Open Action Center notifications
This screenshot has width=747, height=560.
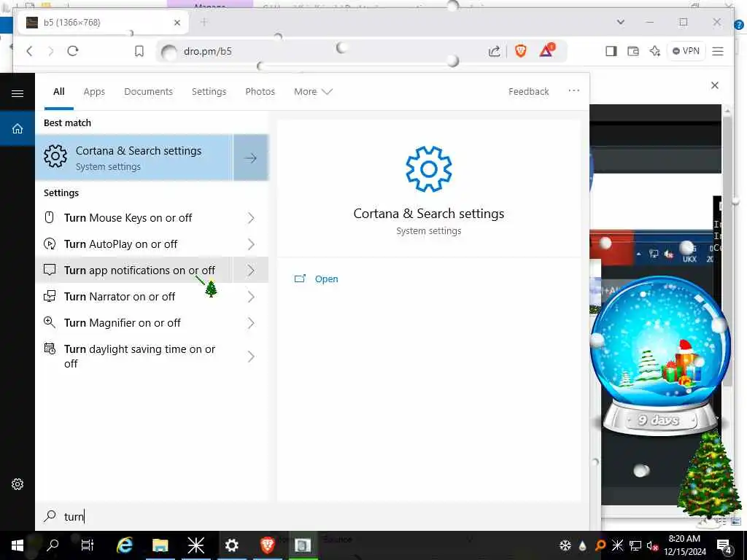(724, 546)
